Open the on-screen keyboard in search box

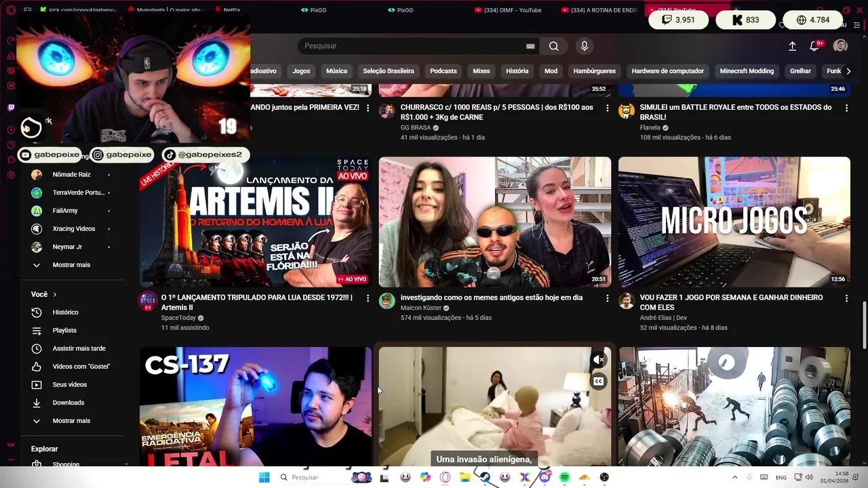point(530,46)
